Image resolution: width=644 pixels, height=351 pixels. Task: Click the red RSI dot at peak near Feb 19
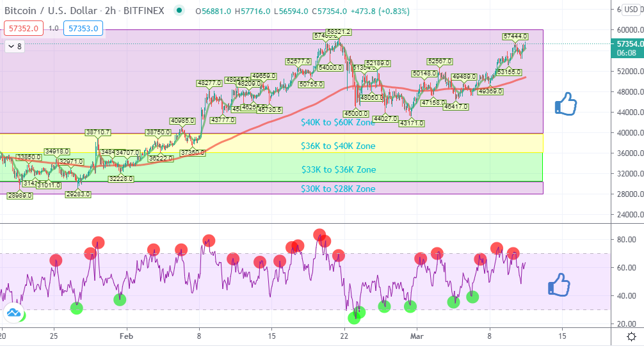pos(319,235)
